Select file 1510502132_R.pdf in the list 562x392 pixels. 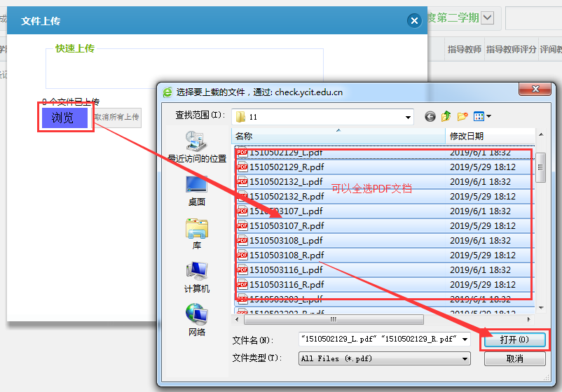point(287,196)
